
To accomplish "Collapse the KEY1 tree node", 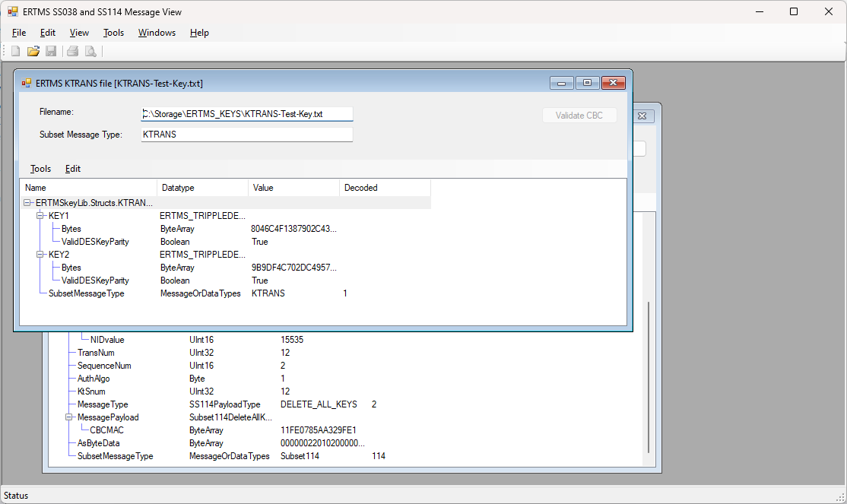I will coord(40,216).
